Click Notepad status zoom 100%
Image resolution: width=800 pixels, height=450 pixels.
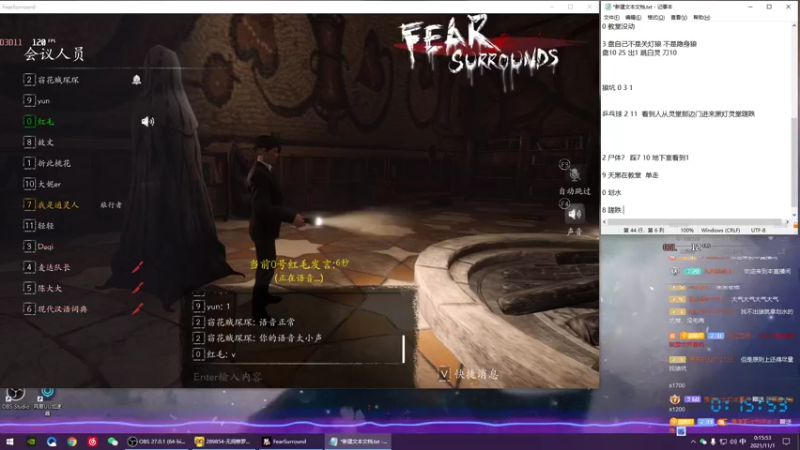[687, 230]
